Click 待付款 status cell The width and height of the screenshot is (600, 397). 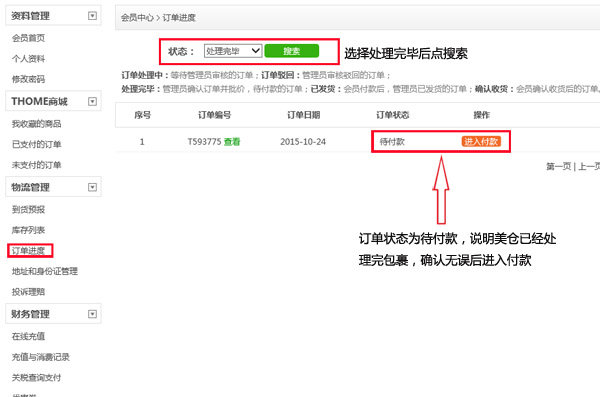[392, 142]
